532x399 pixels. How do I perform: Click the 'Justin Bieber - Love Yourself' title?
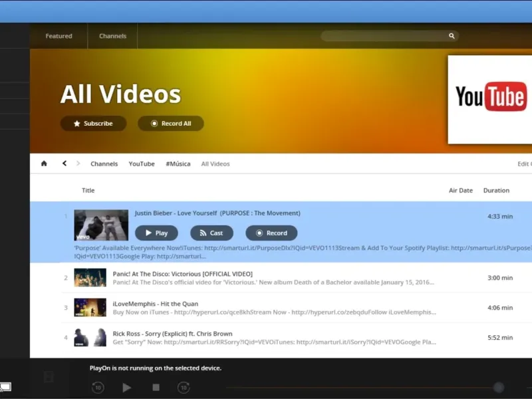click(217, 213)
